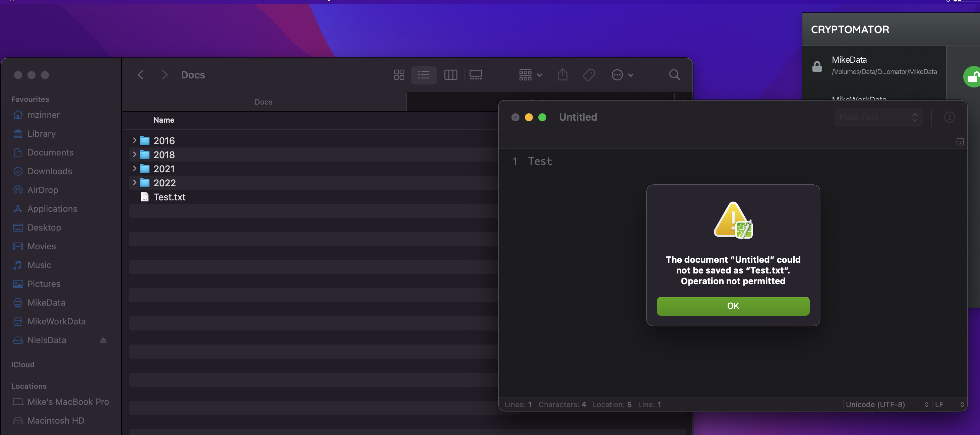Select the 2016 folder row
The height and width of the screenshot is (435, 980).
coord(313,141)
